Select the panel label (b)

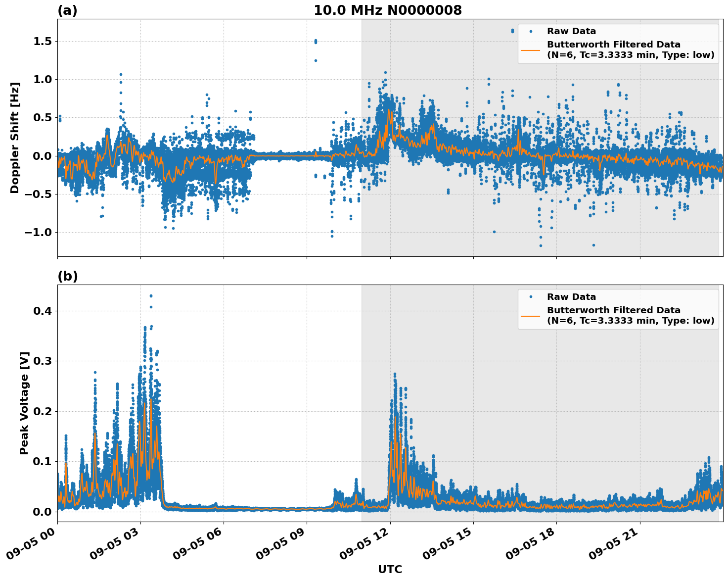tap(68, 276)
